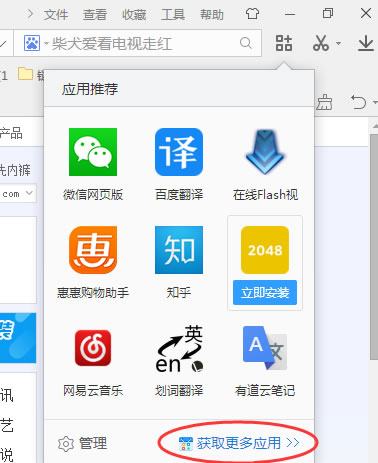The image size is (378, 463).
Task: Click the skin (shirt) icon in title bar
Action: point(252,14)
